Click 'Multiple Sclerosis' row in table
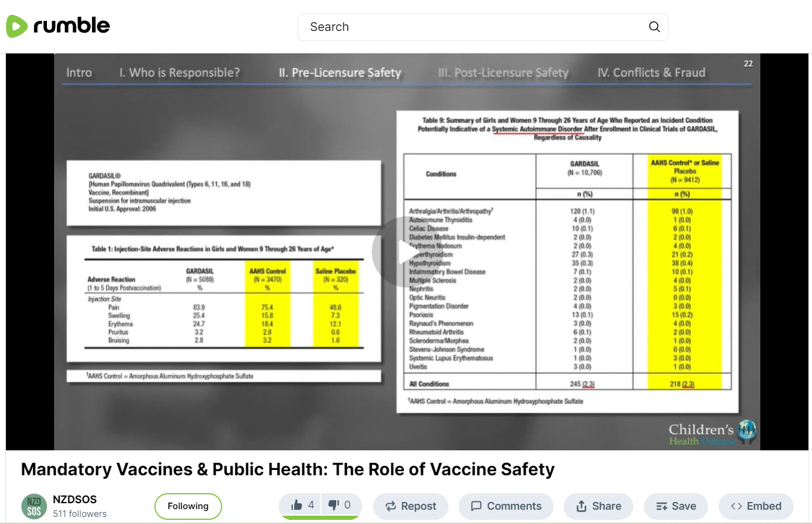The width and height of the screenshot is (812, 524). [x=567, y=280]
